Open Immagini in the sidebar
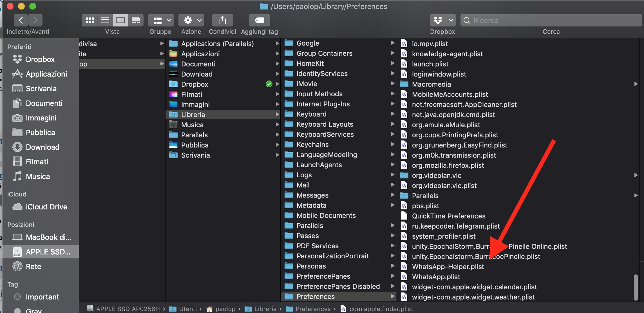 [x=40, y=118]
